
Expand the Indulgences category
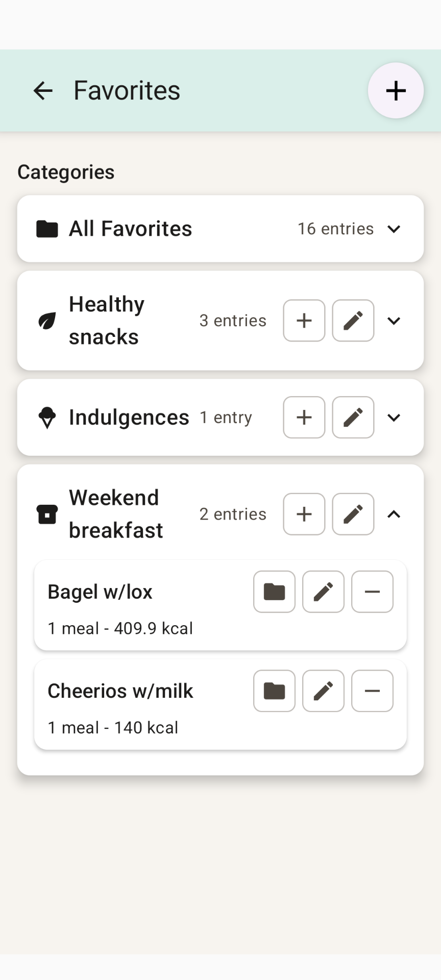tap(393, 418)
